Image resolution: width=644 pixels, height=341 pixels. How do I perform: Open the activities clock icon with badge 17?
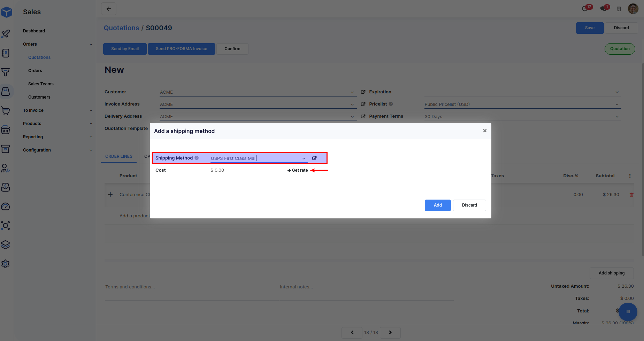pos(585,8)
